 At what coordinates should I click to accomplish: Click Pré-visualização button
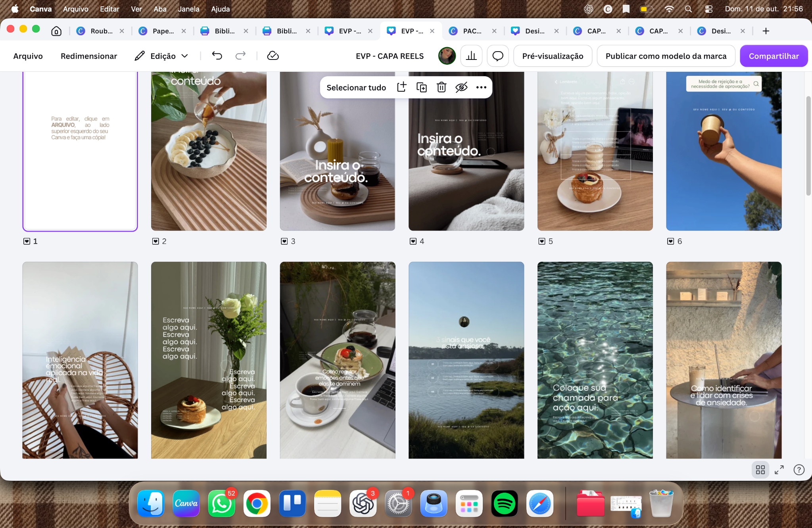click(x=553, y=56)
